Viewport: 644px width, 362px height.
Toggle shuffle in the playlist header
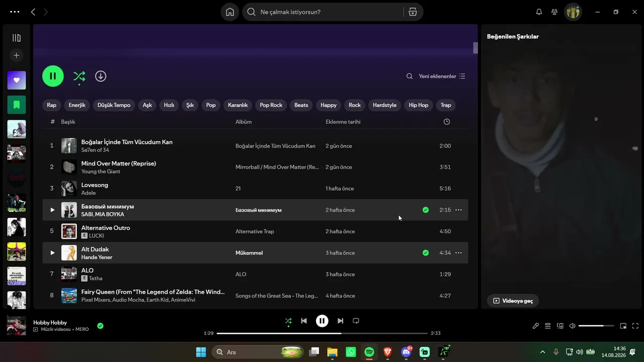pos(79,76)
